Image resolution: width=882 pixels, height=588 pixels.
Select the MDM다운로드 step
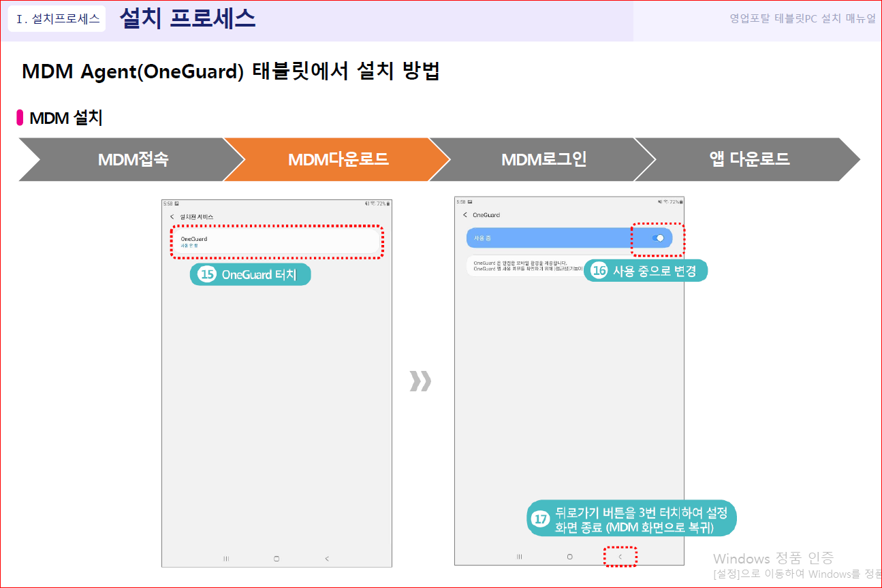[x=337, y=159]
